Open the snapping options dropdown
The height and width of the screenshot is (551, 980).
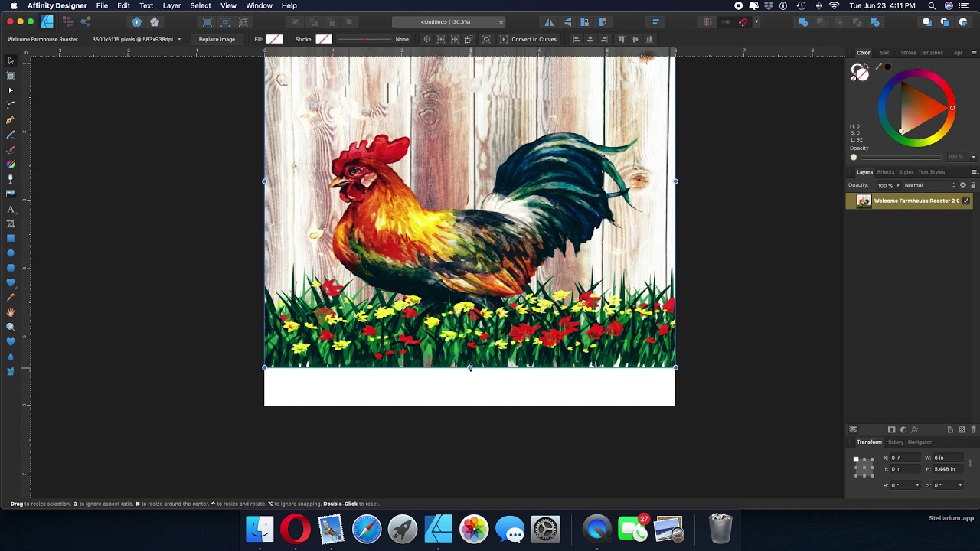[756, 22]
